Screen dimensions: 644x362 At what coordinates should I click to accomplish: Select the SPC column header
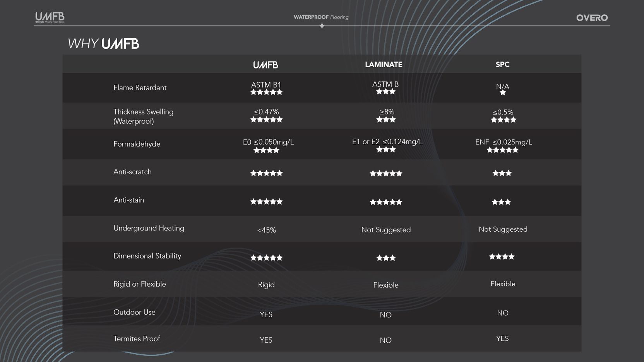click(502, 65)
